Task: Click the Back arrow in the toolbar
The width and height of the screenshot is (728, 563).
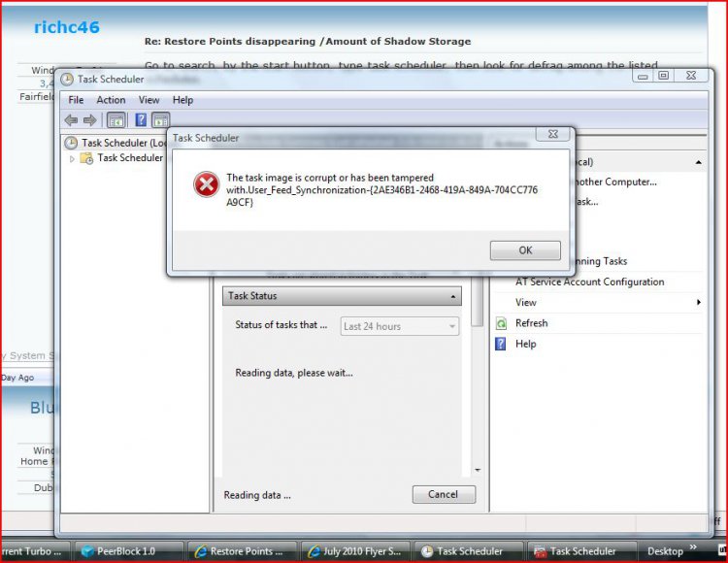Action: pyautogui.click(x=71, y=120)
